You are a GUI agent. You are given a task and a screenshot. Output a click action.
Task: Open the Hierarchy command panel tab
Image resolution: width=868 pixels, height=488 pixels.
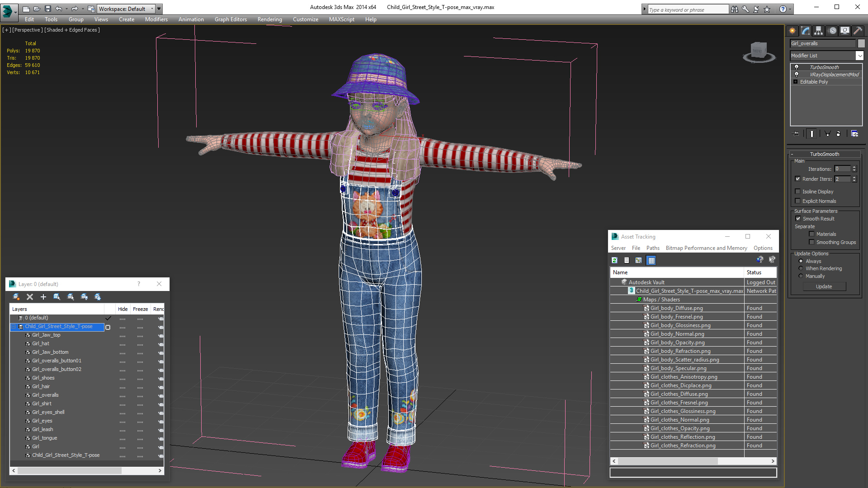819,31
